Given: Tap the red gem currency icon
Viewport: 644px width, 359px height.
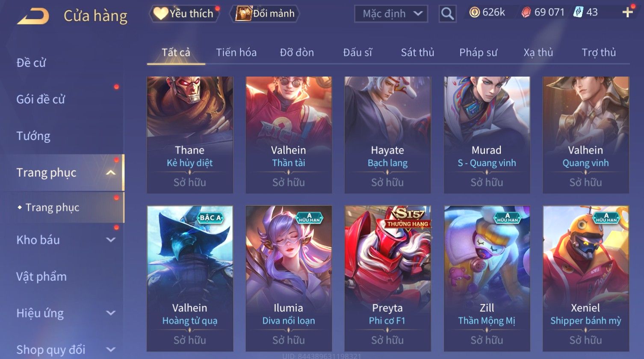Looking at the screenshot, I should click(526, 12).
